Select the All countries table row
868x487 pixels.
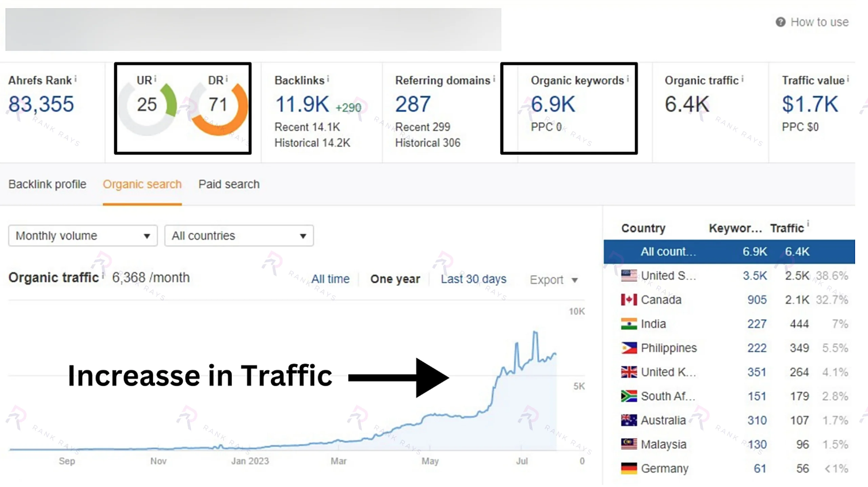pyautogui.click(x=729, y=252)
